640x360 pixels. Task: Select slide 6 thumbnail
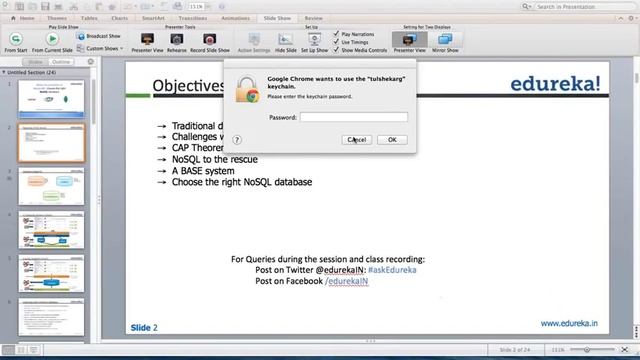51,317
